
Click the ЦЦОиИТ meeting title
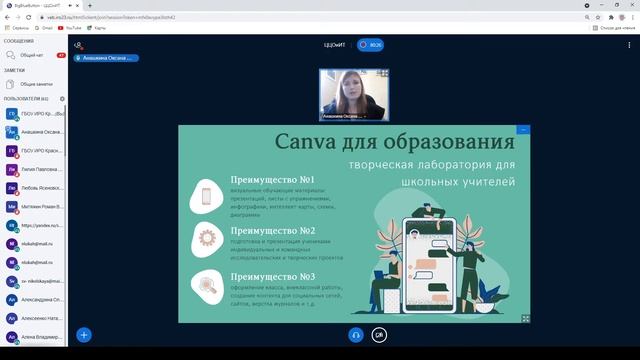click(334, 45)
